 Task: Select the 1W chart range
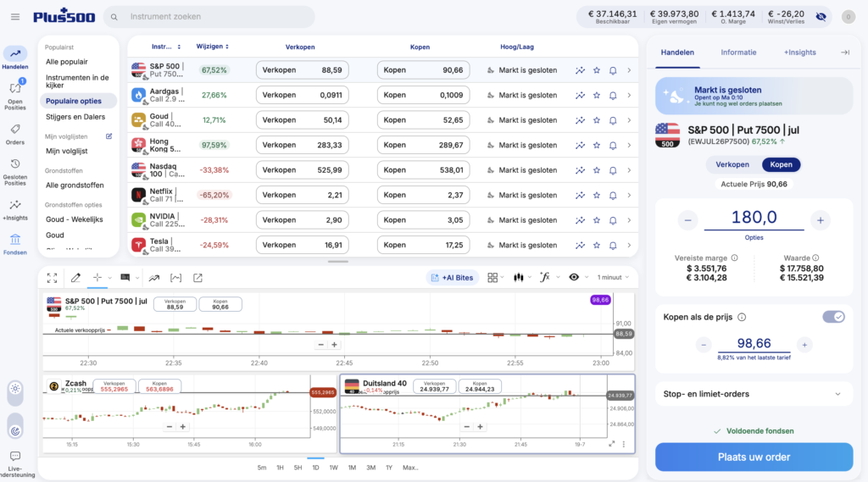[333, 468]
